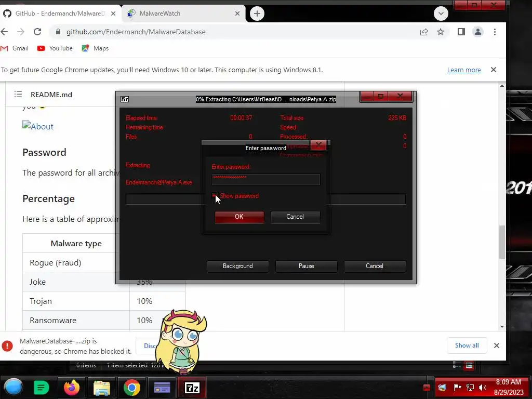Click the Percentage heading

click(48, 198)
